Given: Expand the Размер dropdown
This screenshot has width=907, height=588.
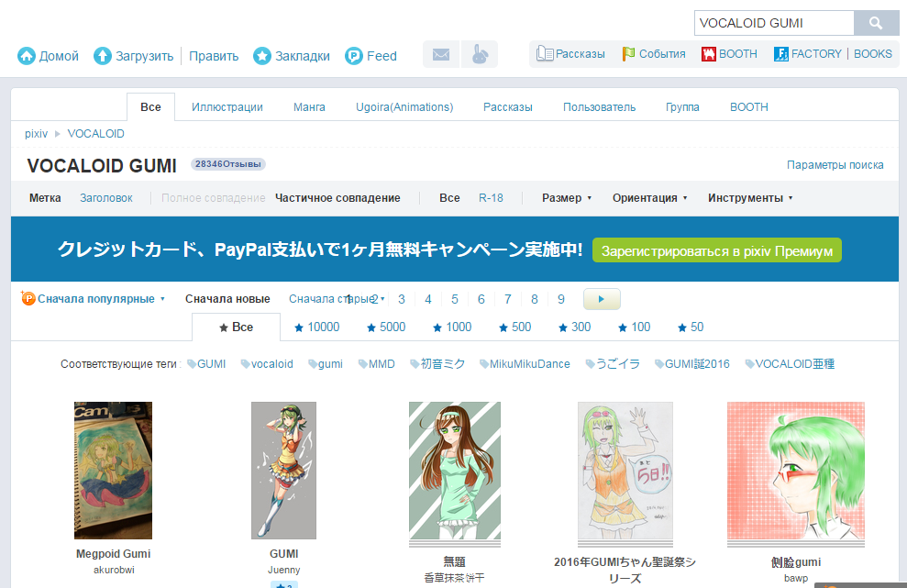Looking at the screenshot, I should click(x=567, y=198).
